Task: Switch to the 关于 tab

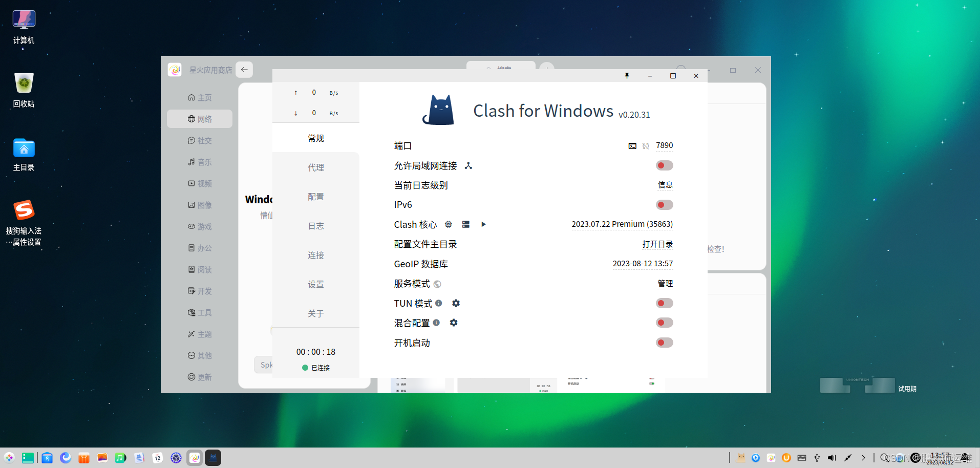Action: [x=316, y=313]
